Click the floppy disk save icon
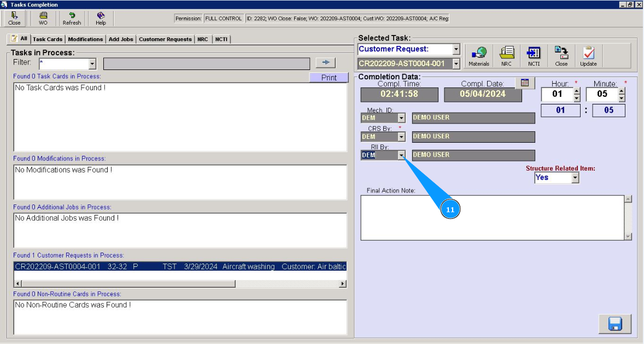Viewport: 644px width, 344px height. [x=615, y=324]
